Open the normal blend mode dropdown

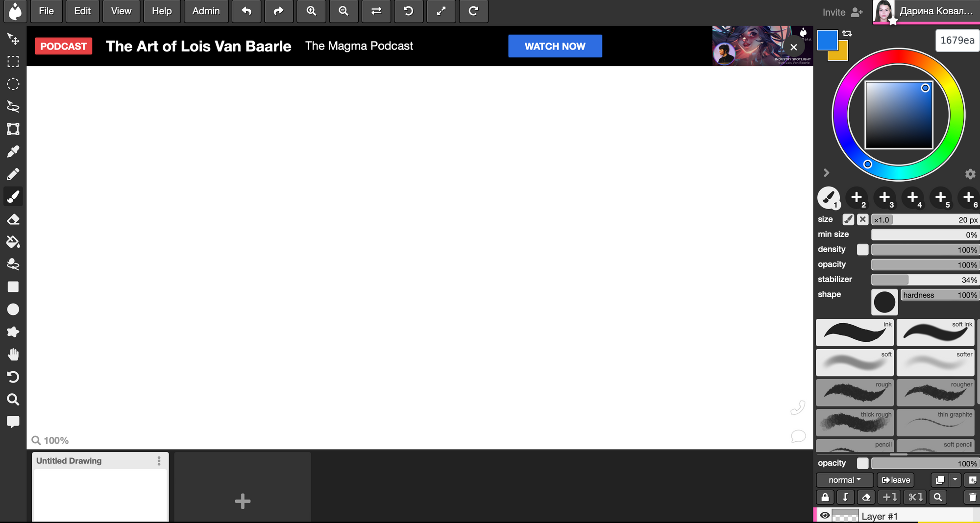[845, 480]
